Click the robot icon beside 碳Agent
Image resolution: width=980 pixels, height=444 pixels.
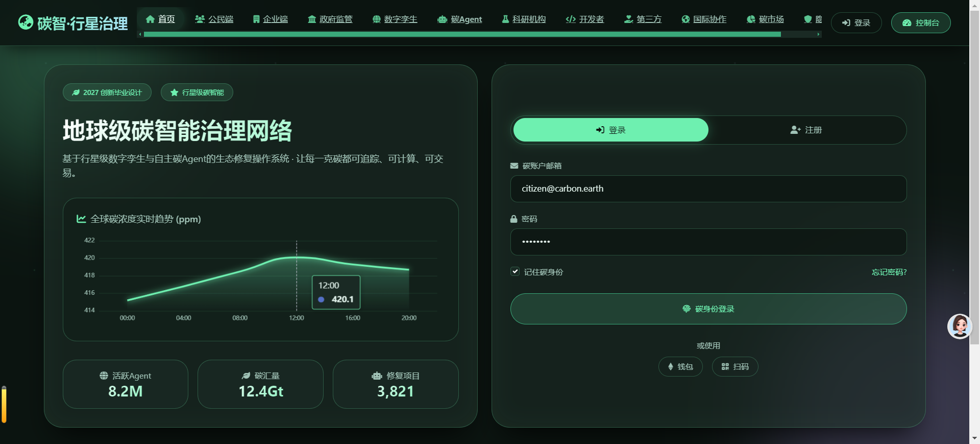click(443, 19)
